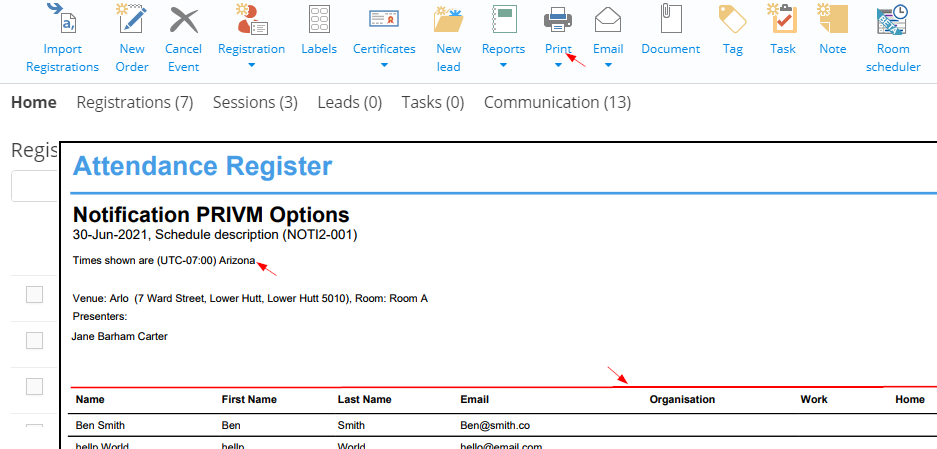Image resolution: width=937 pixels, height=449 pixels.
Task: Open the Registrations (7) tab
Action: pyautogui.click(x=135, y=102)
